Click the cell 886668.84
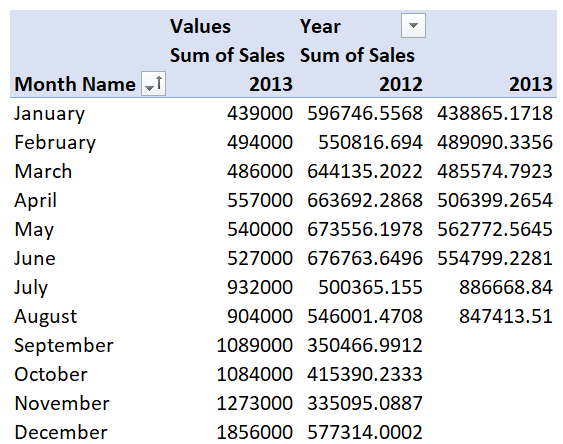 pos(506,288)
